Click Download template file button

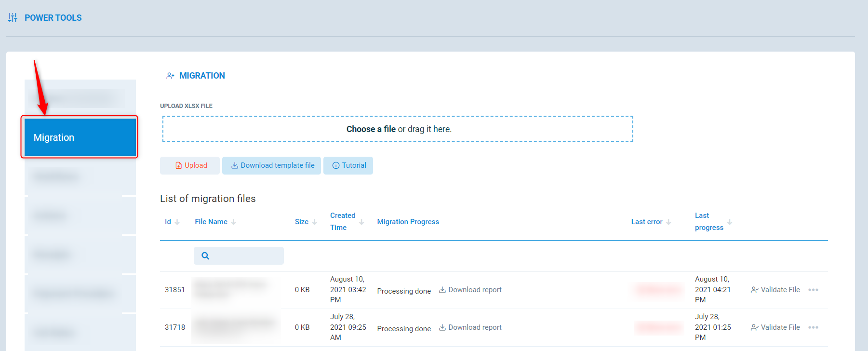[272, 165]
